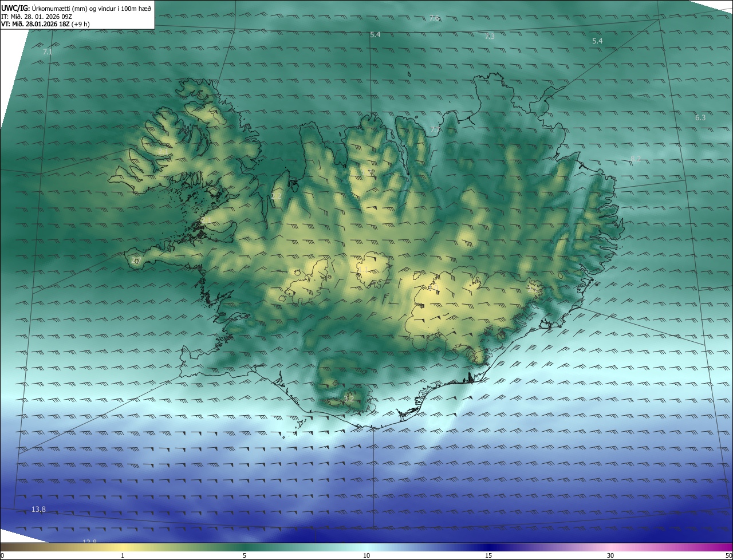Click the 6.3 value label on the map

(x=700, y=117)
